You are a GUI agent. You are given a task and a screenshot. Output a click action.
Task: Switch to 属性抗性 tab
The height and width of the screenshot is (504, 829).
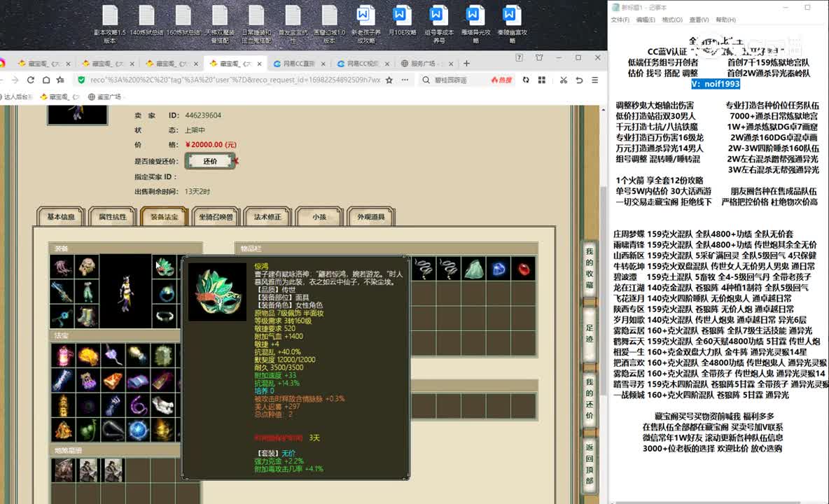coord(113,216)
